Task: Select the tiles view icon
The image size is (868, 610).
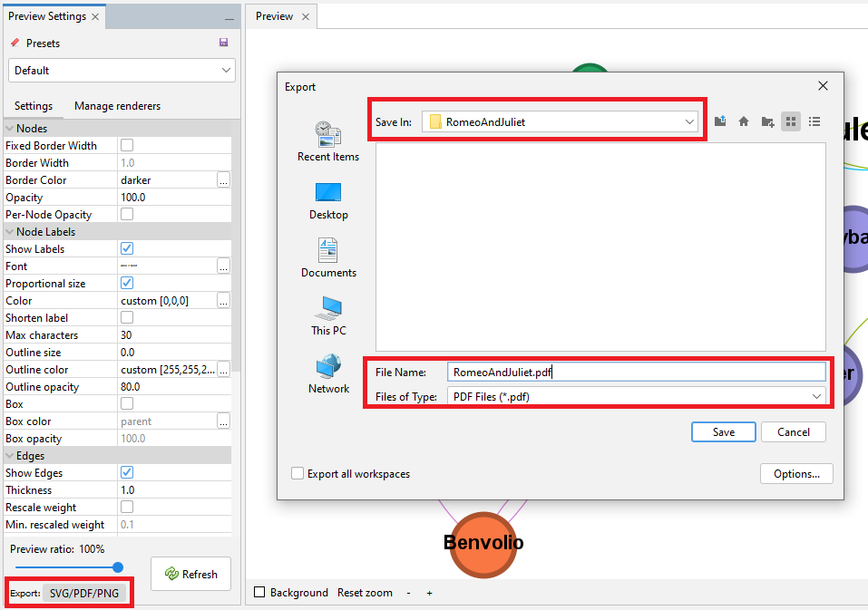Action: [790, 121]
